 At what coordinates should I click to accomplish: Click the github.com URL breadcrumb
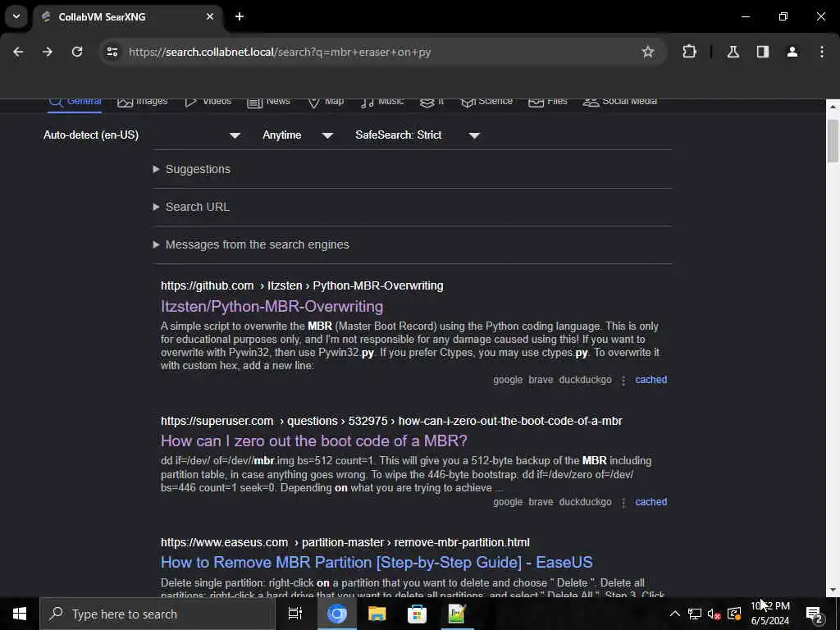pos(302,286)
